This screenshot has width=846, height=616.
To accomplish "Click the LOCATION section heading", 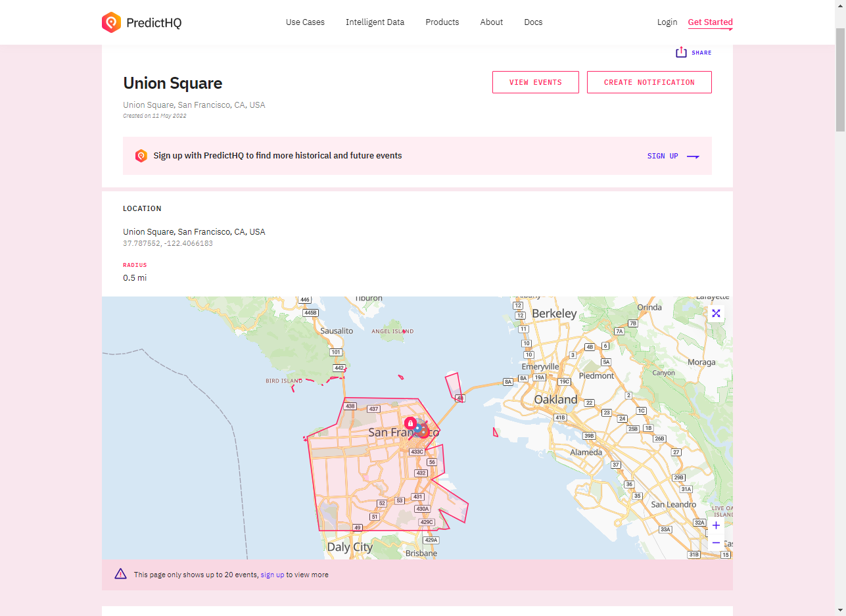I will (x=142, y=208).
